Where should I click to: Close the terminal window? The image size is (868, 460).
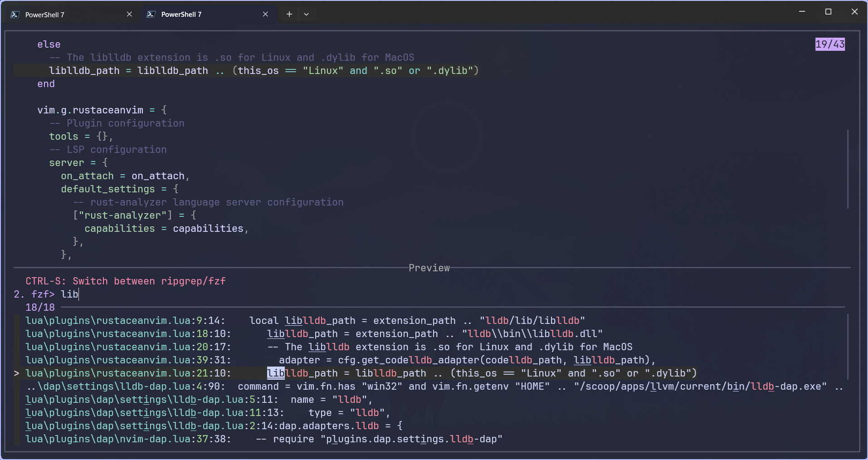click(x=854, y=12)
